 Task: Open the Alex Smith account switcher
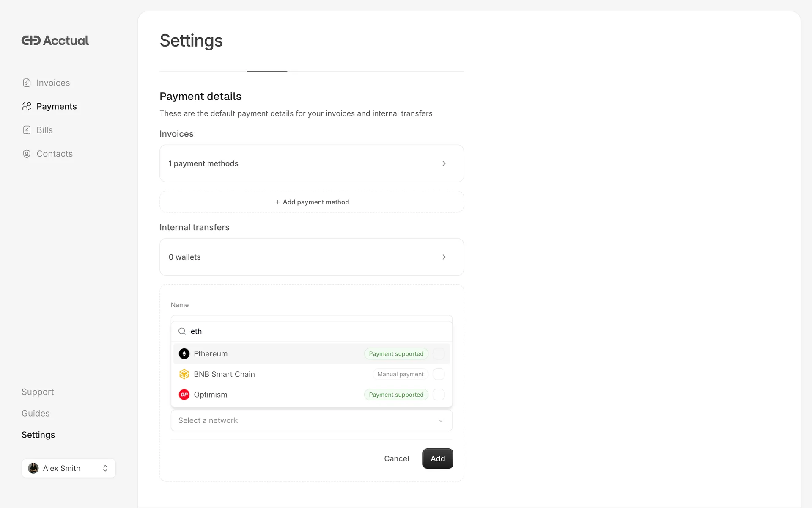point(69,468)
